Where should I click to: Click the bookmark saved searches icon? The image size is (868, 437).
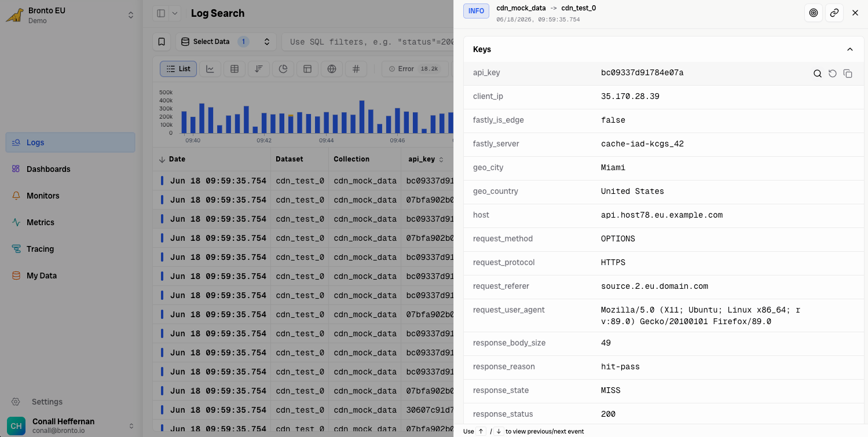coord(162,42)
